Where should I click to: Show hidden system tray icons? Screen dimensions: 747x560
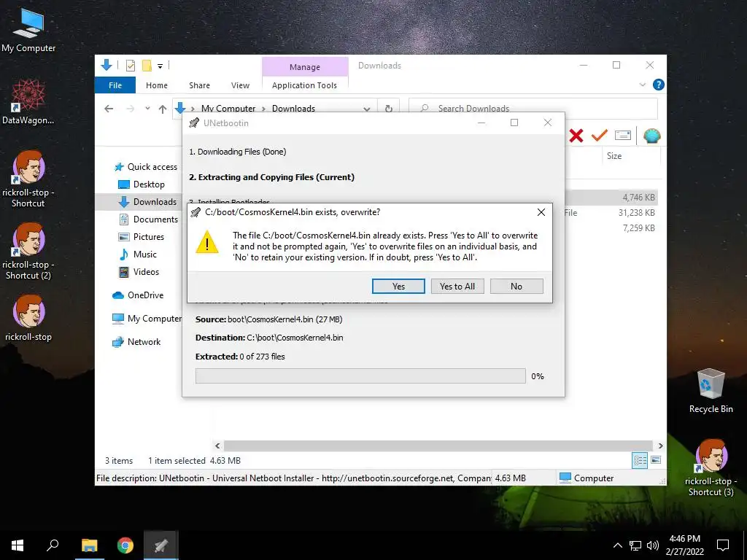pos(617,545)
